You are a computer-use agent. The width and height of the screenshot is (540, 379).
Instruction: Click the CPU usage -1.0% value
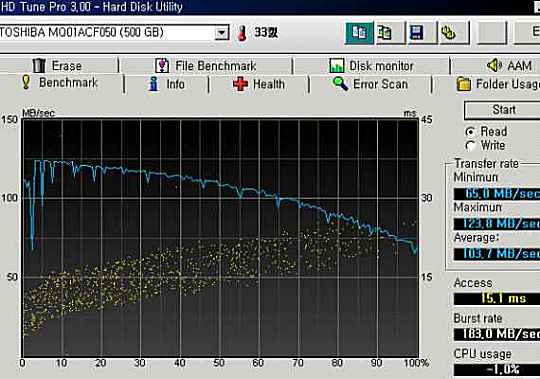pos(497,370)
